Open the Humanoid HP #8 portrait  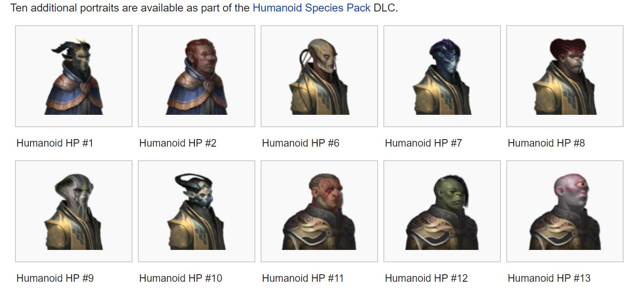point(565,76)
